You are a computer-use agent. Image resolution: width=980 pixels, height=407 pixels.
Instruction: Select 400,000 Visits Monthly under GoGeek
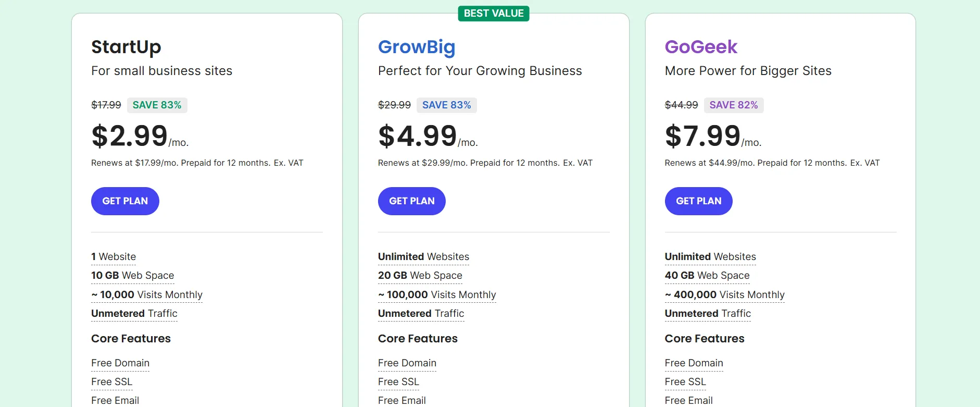point(724,294)
